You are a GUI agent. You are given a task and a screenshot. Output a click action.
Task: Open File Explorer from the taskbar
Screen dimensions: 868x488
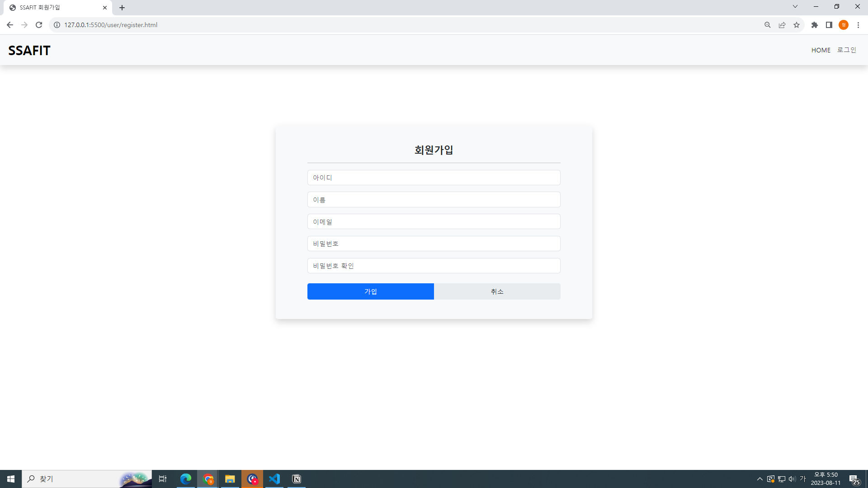(x=230, y=479)
